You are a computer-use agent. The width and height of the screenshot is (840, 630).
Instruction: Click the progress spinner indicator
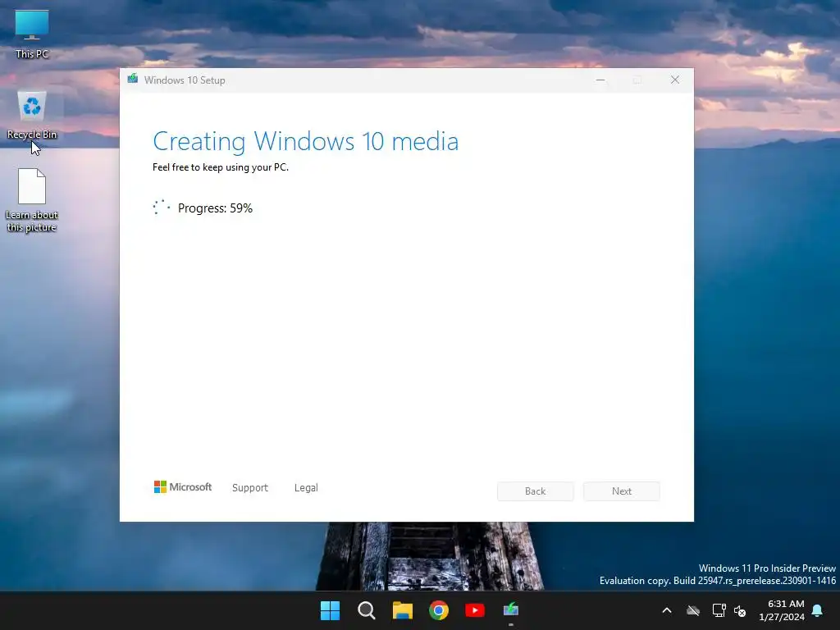pyautogui.click(x=162, y=208)
